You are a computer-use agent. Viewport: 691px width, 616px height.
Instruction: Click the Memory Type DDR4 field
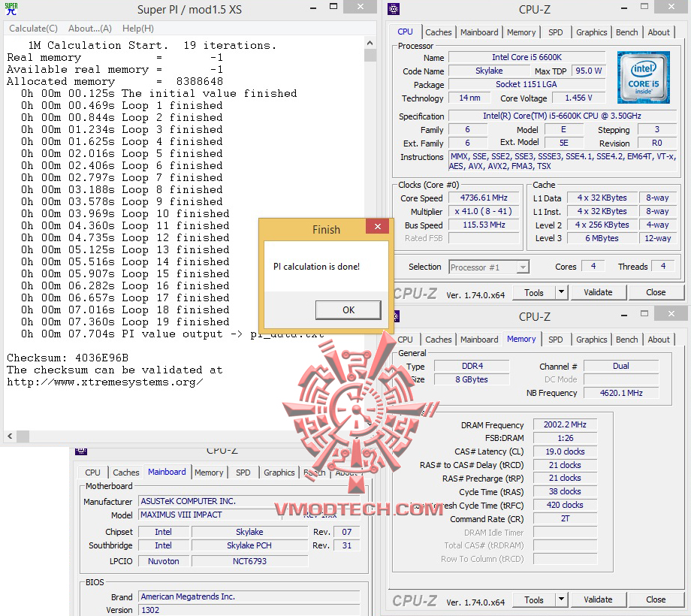click(x=472, y=366)
